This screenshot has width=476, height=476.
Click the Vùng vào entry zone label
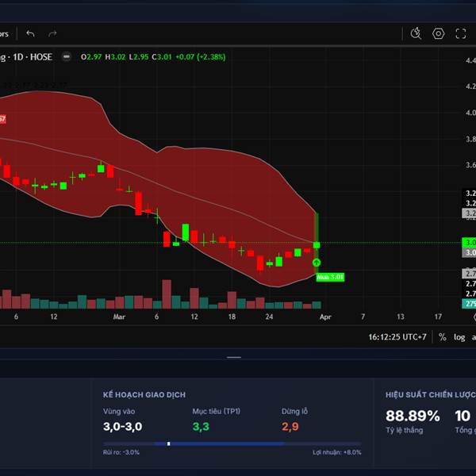(119, 411)
